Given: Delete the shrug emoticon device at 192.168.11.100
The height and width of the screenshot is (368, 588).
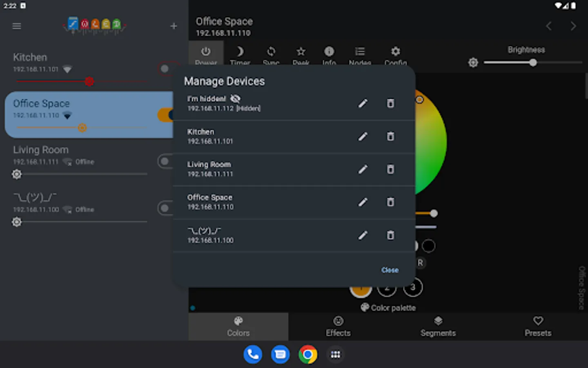Looking at the screenshot, I should point(391,235).
